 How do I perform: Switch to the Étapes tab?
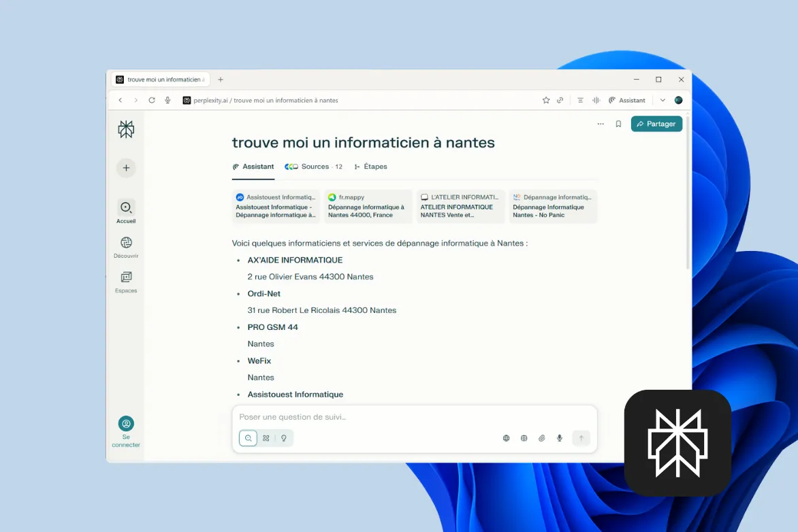click(370, 167)
